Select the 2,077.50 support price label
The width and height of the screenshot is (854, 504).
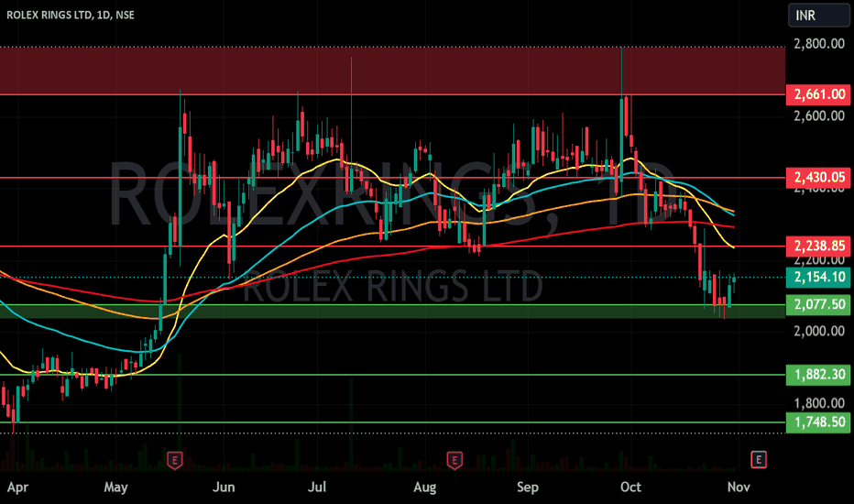pyautogui.click(x=818, y=304)
